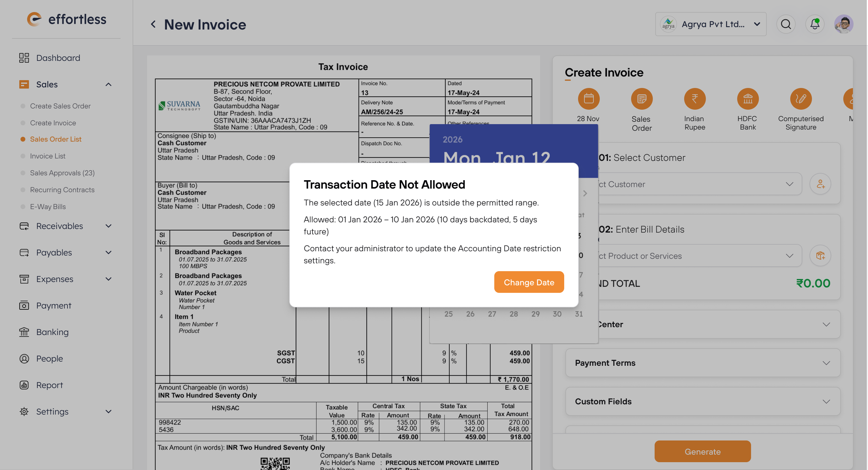Open Dashboard from the sidebar

click(58, 58)
